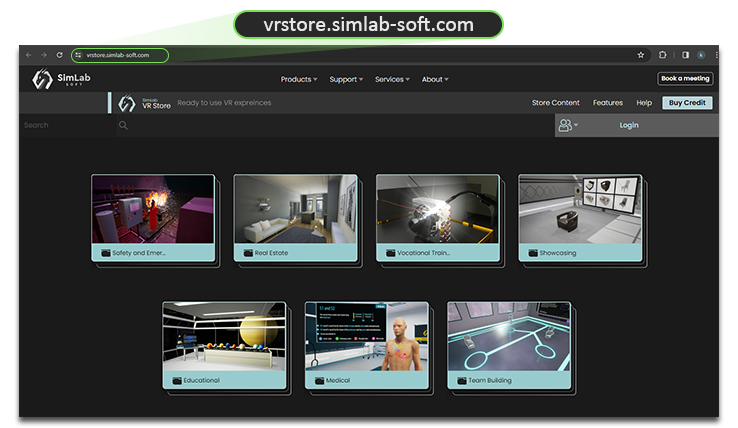Viewport: 738px width, 428px height.
Task: Open the Team Building maze thumbnail
Action: 509,337
